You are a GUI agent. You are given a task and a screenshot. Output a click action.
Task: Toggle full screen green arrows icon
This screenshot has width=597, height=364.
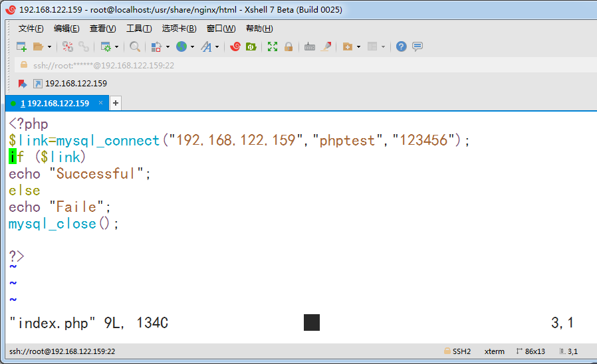pos(272,46)
